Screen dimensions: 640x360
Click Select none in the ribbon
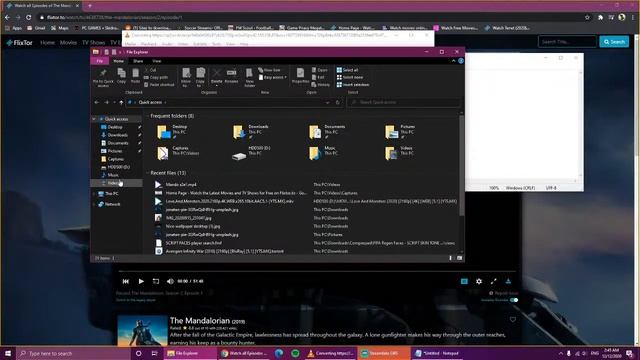tap(349, 78)
